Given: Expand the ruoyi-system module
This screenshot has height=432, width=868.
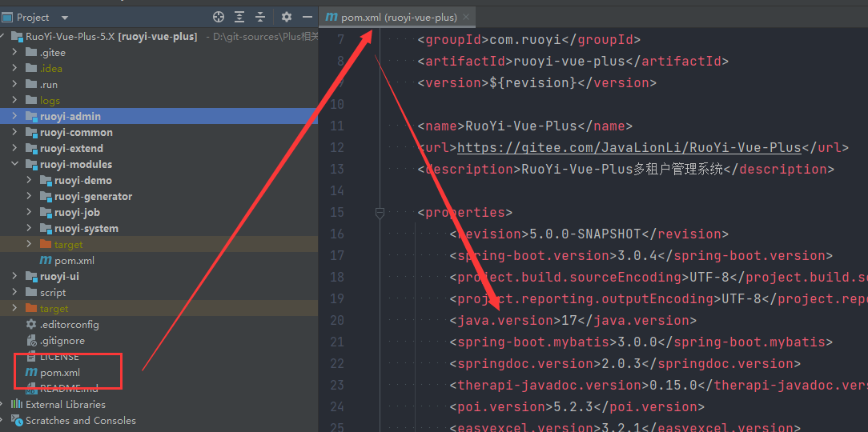Looking at the screenshot, I should click(30, 229).
